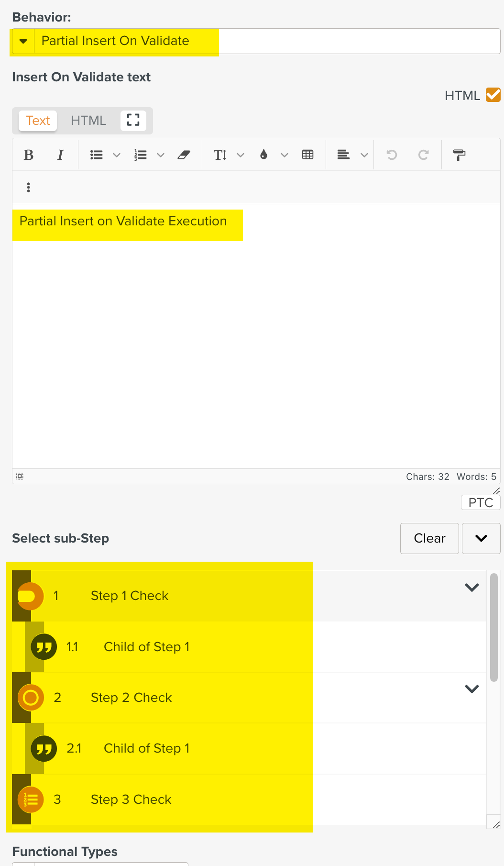This screenshot has width=504, height=866.
Task: Insert a table into the text
Action: (x=308, y=155)
